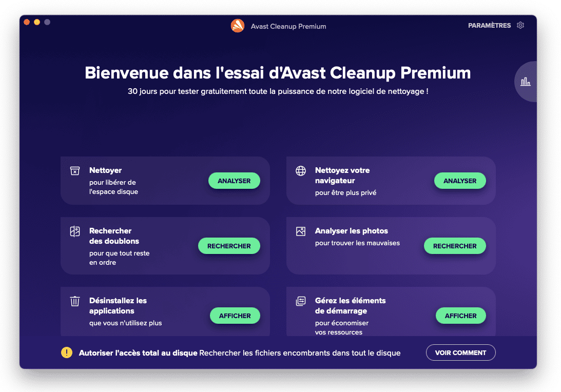561x392 pixels.
Task: Open settings via the gear icon
Action: 520,25
